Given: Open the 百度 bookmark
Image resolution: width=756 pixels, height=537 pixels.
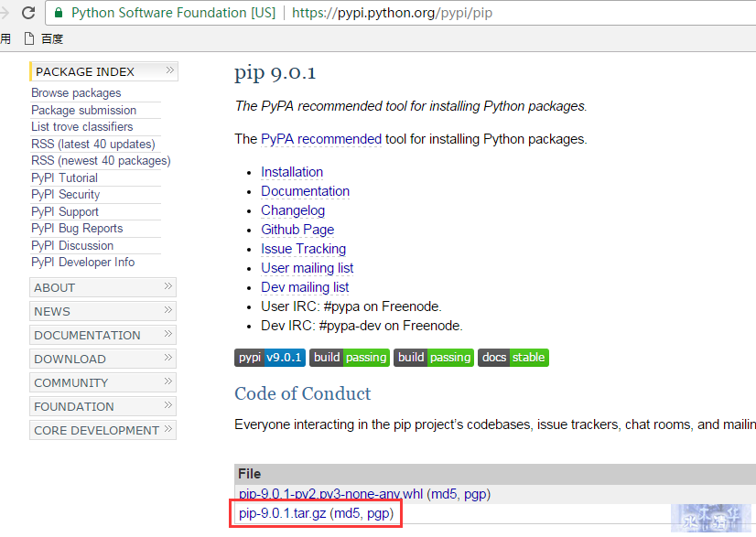Looking at the screenshot, I should coord(44,38).
